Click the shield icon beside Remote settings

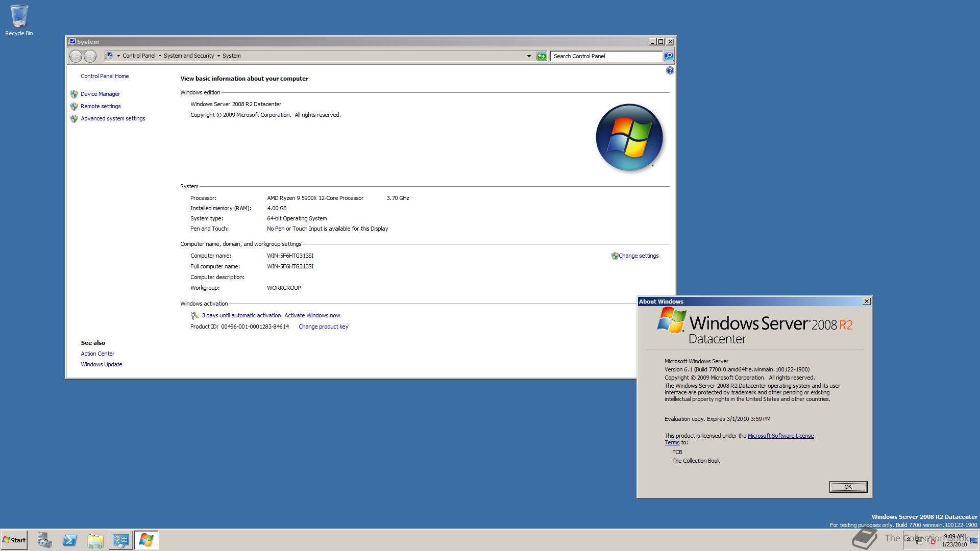pos(74,106)
